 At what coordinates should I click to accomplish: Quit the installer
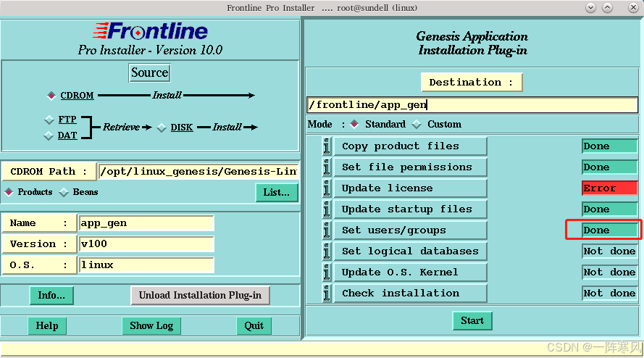click(x=254, y=326)
